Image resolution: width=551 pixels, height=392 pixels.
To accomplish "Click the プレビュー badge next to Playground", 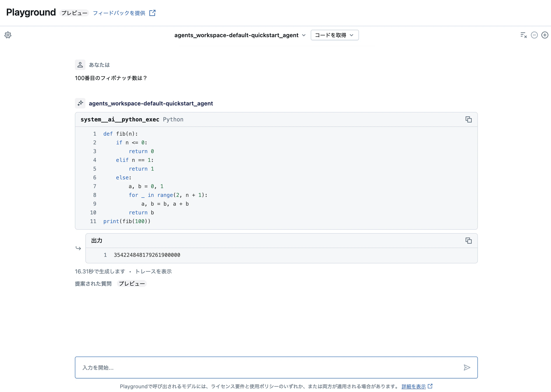I will [x=74, y=13].
